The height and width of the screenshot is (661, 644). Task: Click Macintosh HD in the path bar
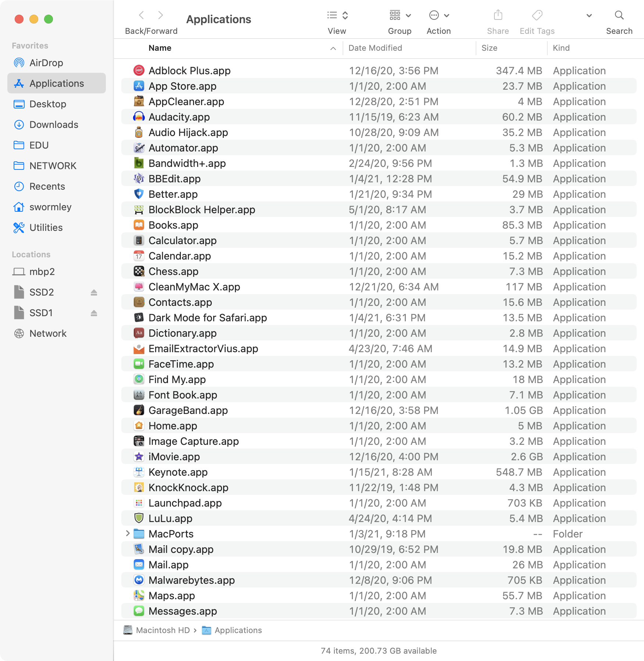click(157, 630)
